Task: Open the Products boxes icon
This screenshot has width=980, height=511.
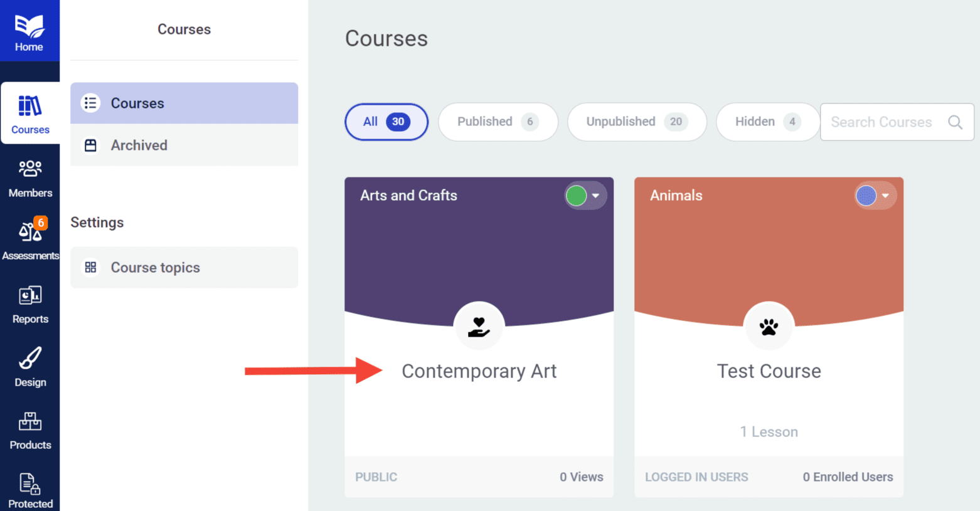Action: 30,421
